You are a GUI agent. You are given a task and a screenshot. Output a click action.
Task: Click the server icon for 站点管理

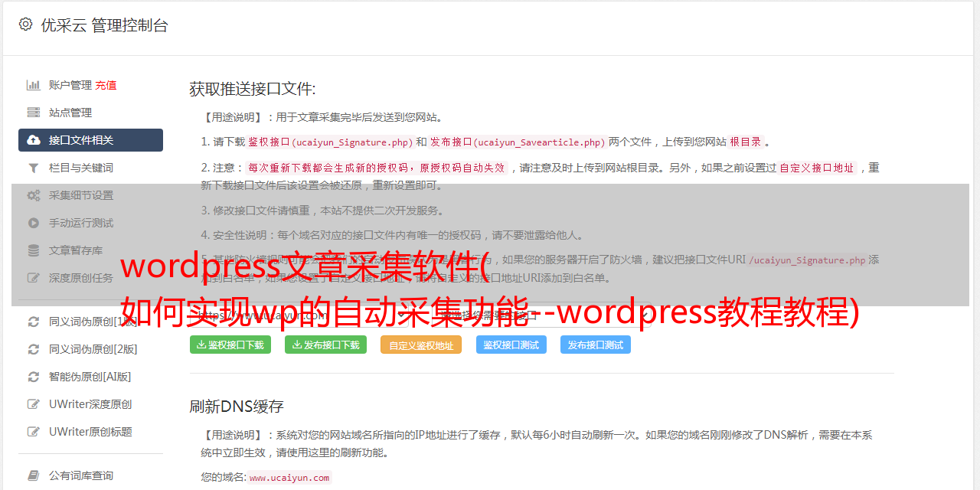34,113
